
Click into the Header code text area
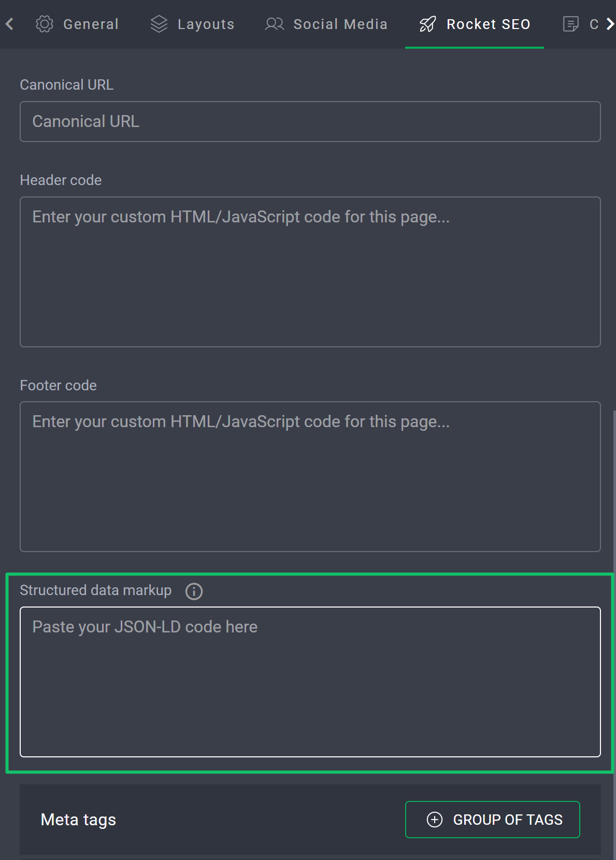(x=310, y=272)
